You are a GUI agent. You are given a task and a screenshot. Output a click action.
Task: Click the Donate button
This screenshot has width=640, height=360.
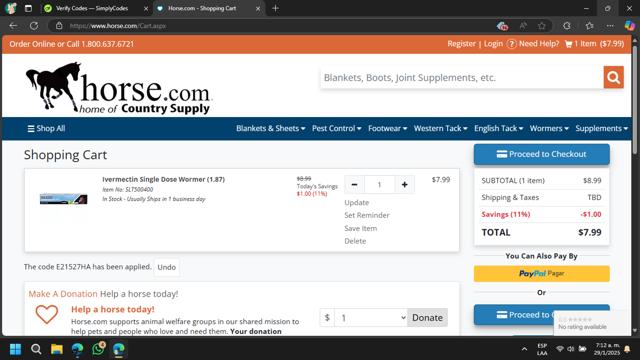pyautogui.click(x=427, y=318)
